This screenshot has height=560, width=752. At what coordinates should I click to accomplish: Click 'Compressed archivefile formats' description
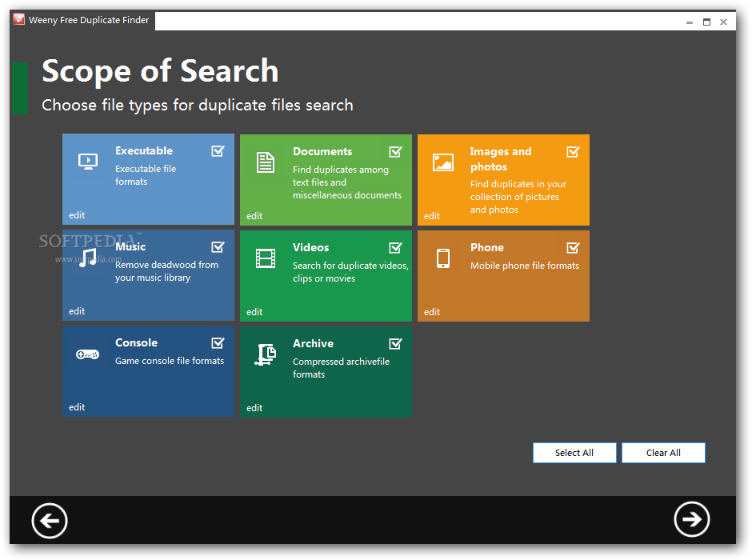[341, 368]
